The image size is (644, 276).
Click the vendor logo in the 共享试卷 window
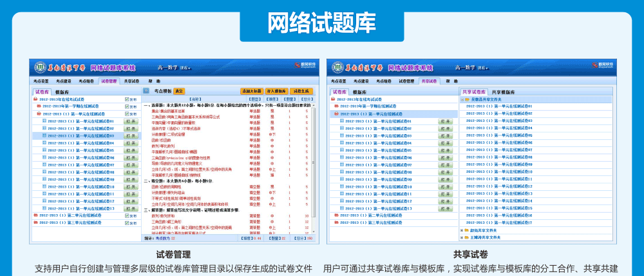click(597, 64)
